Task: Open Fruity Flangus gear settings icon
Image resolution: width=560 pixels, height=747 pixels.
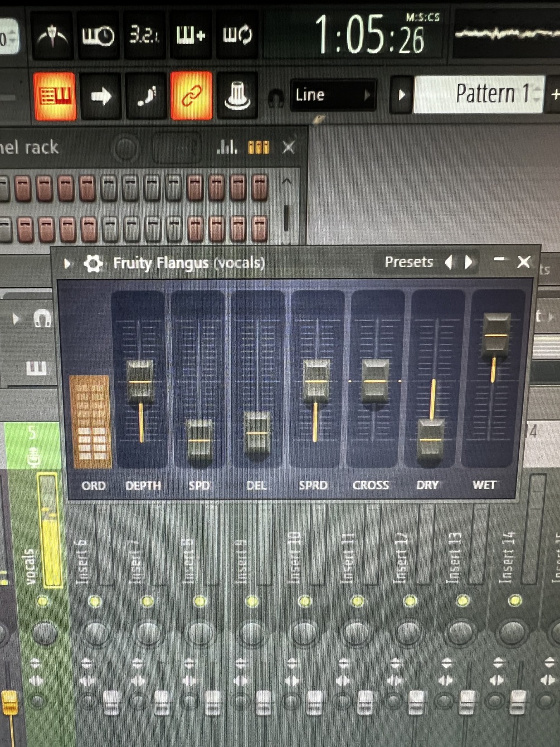Action: click(93, 263)
